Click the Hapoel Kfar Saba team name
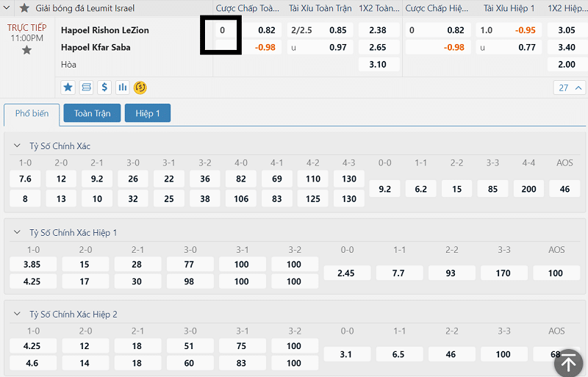Image resolution: width=588 pixels, height=377 pixels. pos(96,47)
